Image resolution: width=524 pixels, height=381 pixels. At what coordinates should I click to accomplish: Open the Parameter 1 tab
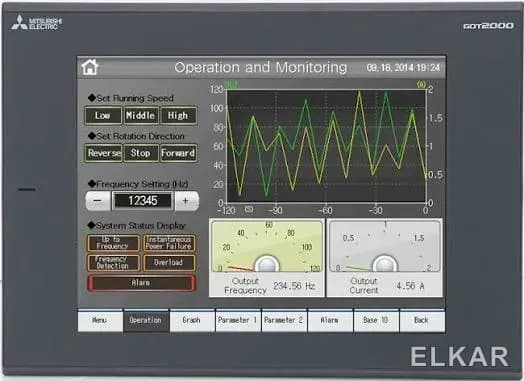tap(238, 321)
